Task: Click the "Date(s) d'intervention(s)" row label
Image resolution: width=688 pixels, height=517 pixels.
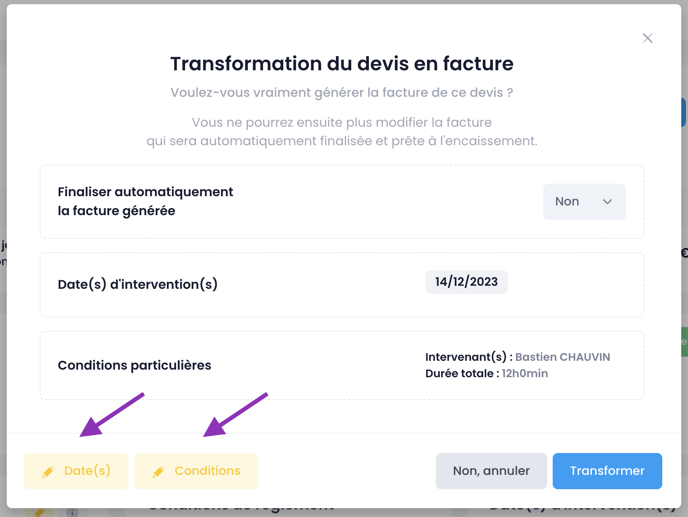Action: [x=137, y=284]
